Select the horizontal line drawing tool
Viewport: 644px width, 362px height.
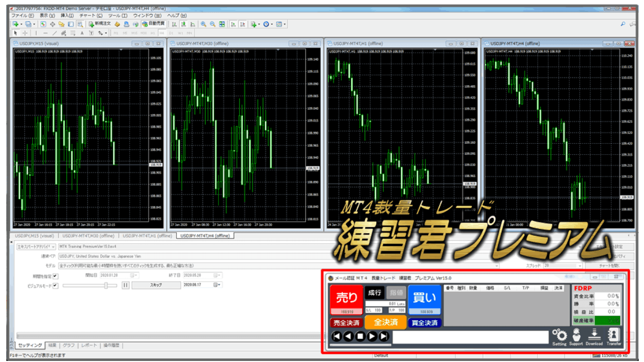point(45,33)
